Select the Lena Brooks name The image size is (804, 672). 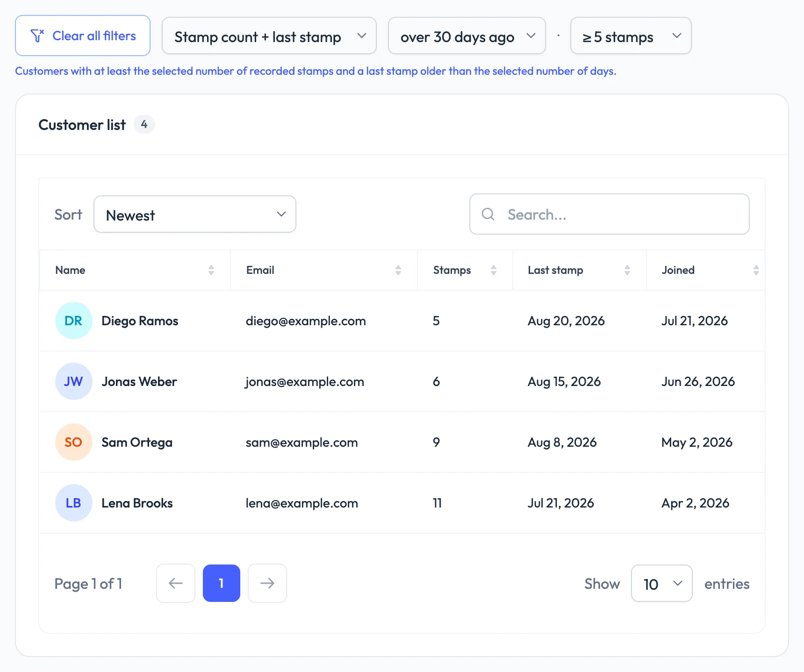click(x=137, y=503)
